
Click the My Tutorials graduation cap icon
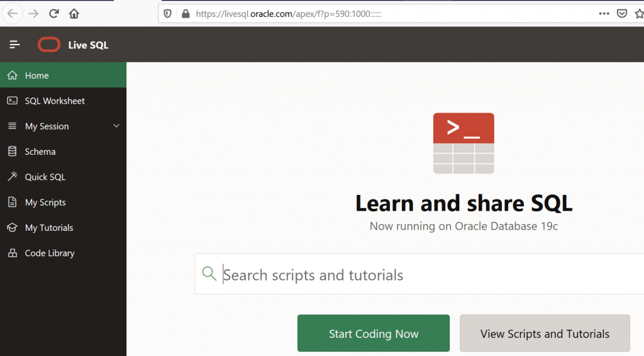(13, 228)
